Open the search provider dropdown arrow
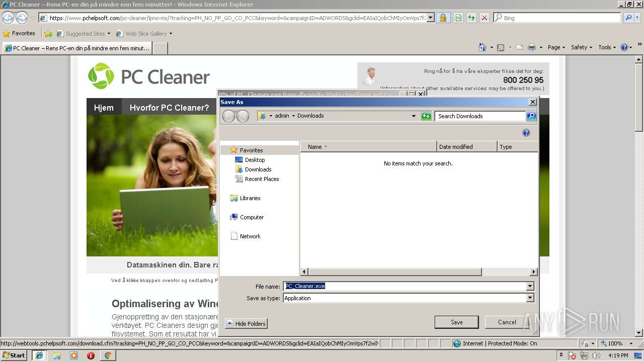Image resolution: width=644 pixels, height=362 pixels. pos(638,18)
